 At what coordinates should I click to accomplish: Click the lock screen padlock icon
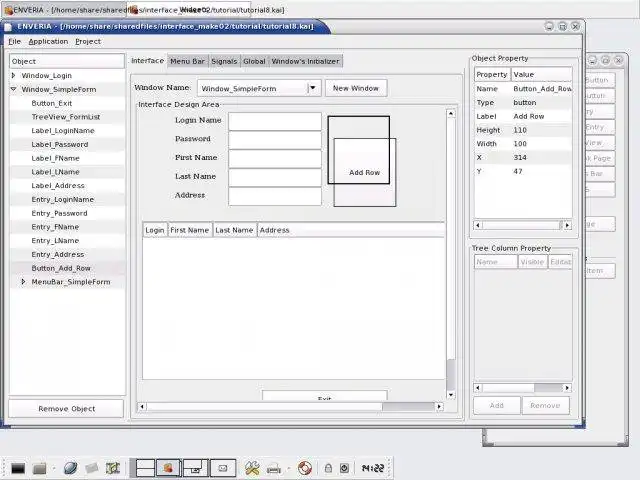pos(328,468)
